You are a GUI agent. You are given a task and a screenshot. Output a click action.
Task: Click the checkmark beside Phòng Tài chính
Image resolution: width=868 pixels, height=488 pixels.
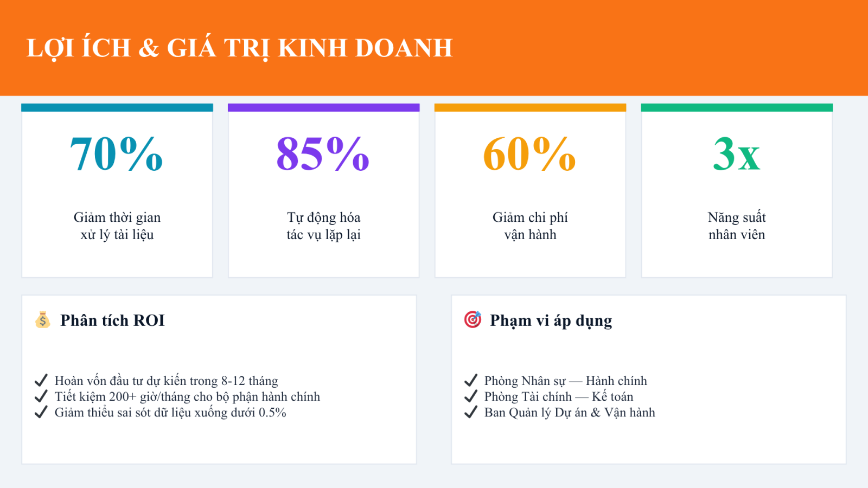(471, 396)
